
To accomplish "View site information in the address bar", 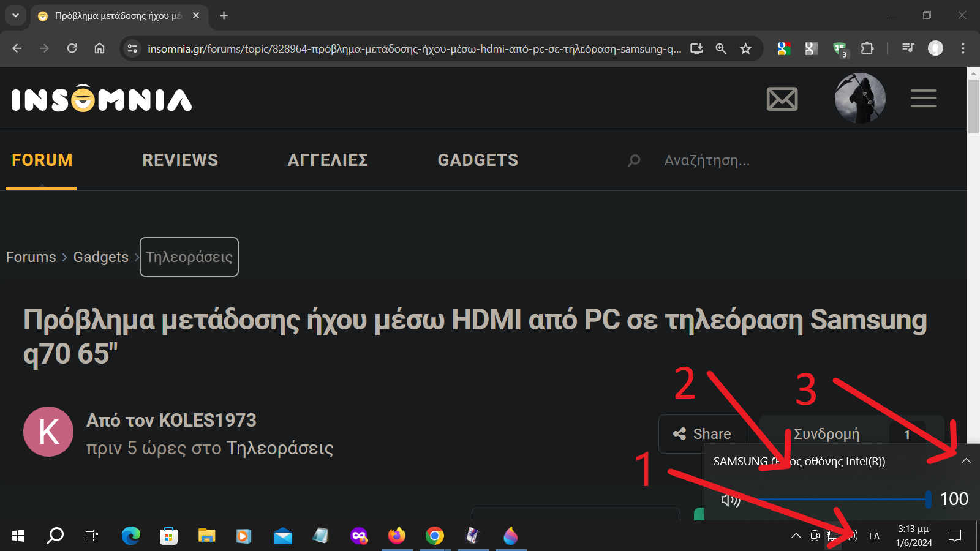I will 132,48.
